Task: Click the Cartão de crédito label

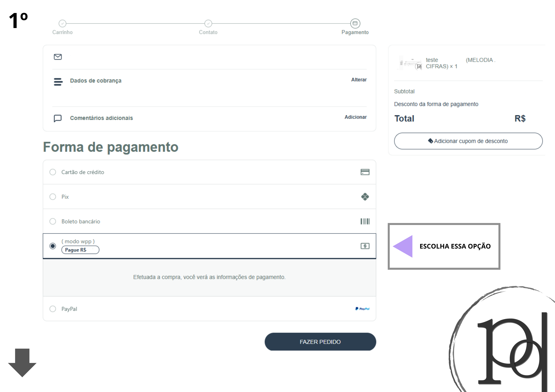Action: [83, 172]
